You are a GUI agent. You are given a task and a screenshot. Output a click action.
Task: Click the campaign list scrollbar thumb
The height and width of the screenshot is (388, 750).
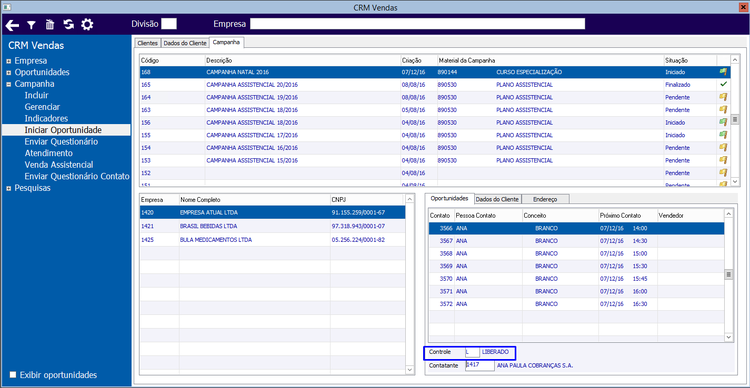(736, 119)
